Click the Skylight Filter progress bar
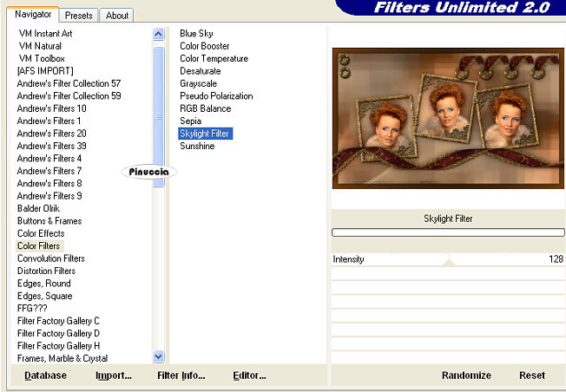The height and width of the screenshot is (392, 566). [448, 232]
